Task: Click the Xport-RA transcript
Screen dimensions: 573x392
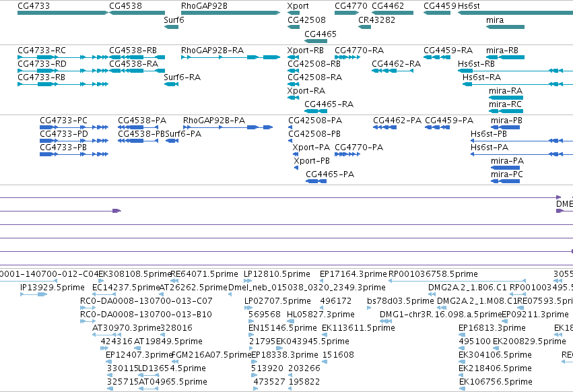Action: tap(294, 98)
